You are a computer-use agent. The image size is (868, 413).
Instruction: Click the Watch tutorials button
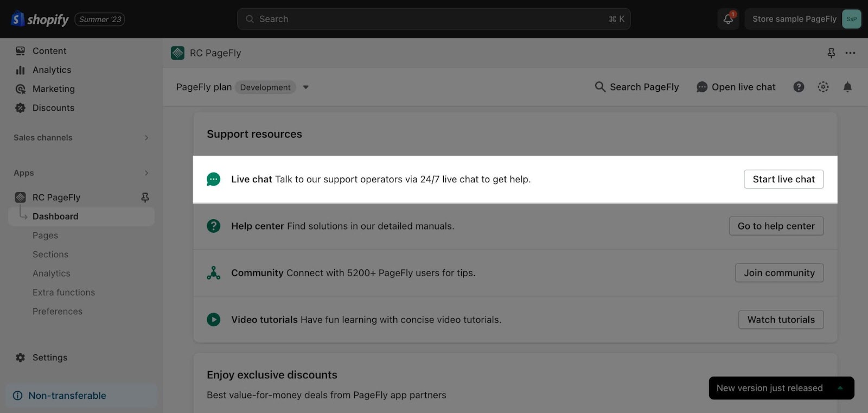(781, 320)
